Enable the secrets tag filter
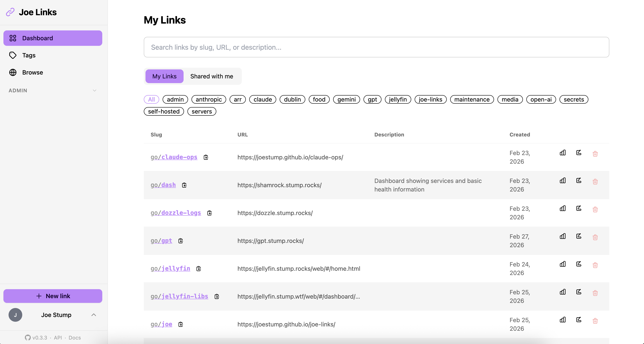 point(573,99)
